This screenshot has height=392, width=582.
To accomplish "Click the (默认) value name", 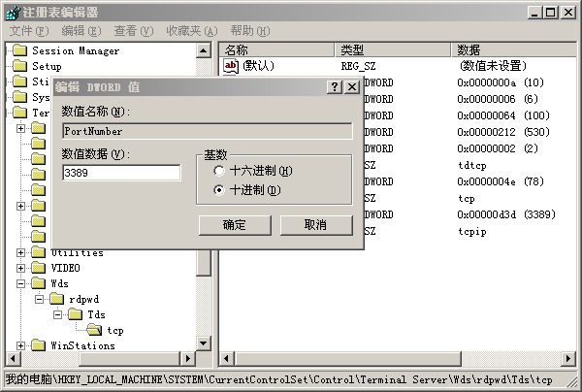I will (x=258, y=66).
